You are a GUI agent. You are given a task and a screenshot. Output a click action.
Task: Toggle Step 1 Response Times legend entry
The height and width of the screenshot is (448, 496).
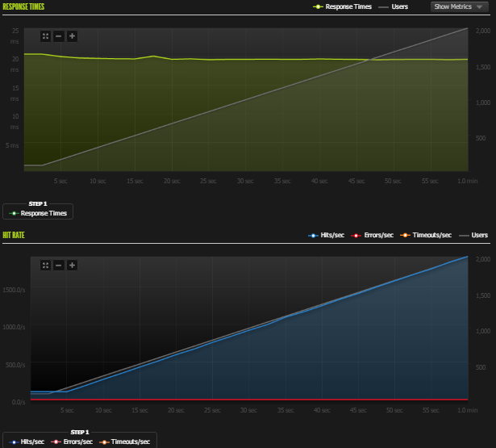click(x=38, y=213)
